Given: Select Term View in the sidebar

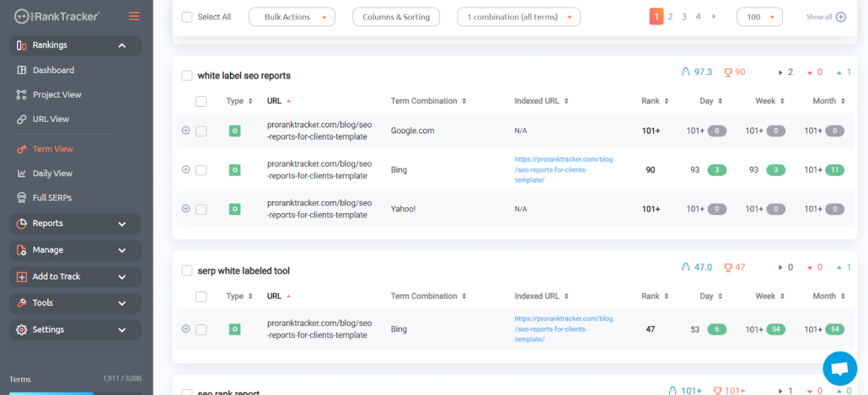Looking at the screenshot, I should coord(52,149).
